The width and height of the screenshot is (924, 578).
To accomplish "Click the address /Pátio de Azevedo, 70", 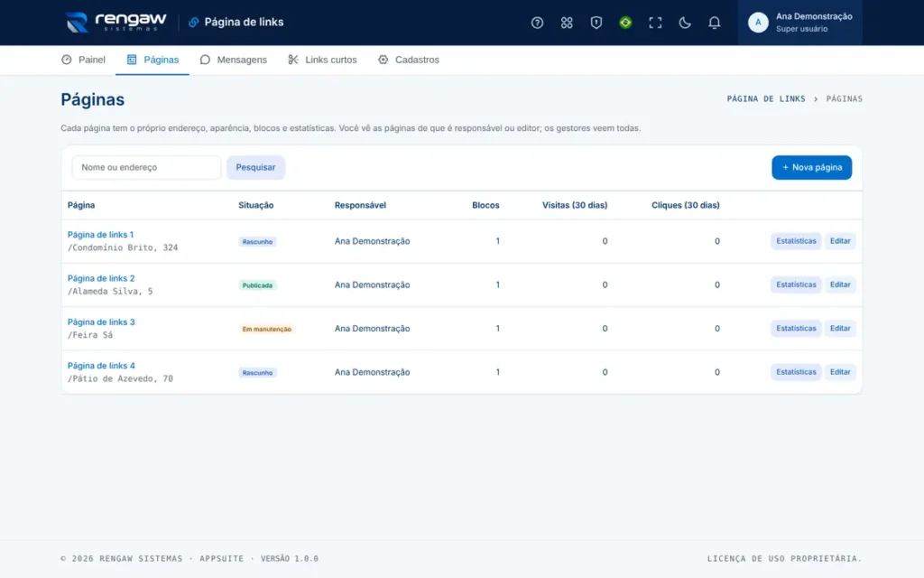I will click(120, 378).
